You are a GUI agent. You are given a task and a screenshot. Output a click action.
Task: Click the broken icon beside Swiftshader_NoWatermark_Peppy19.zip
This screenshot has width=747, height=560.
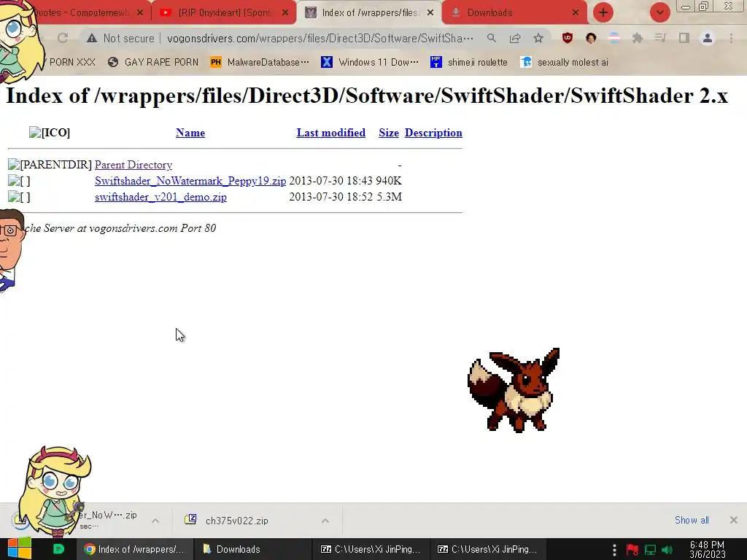[19, 181]
